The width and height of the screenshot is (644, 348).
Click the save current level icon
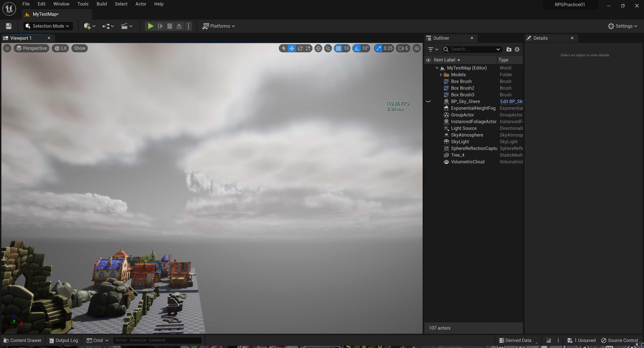(x=9, y=26)
